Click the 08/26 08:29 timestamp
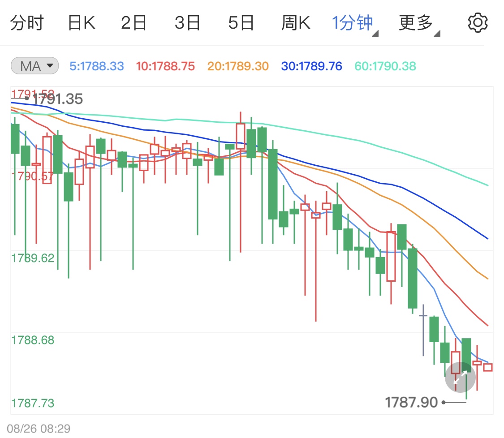The image size is (504, 438). [39, 429]
